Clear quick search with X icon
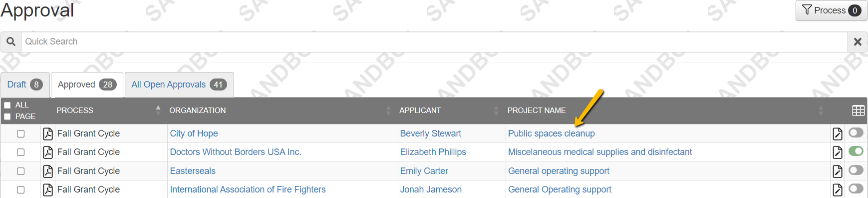Viewport: 868px width, 198px height. tap(858, 41)
